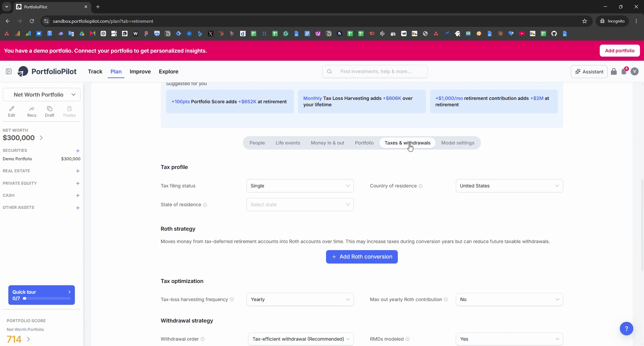Open the Track menu
This screenshot has height=346, width=644.
click(95, 71)
